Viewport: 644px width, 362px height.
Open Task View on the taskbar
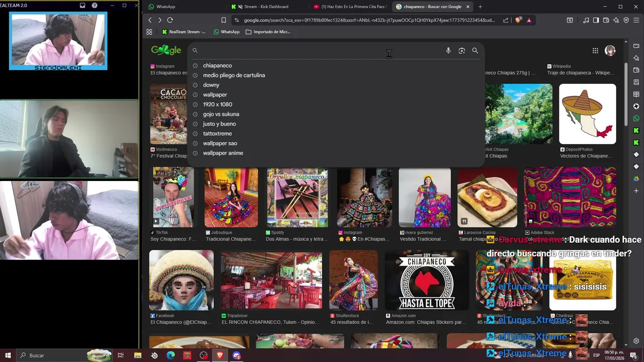pos(121,355)
